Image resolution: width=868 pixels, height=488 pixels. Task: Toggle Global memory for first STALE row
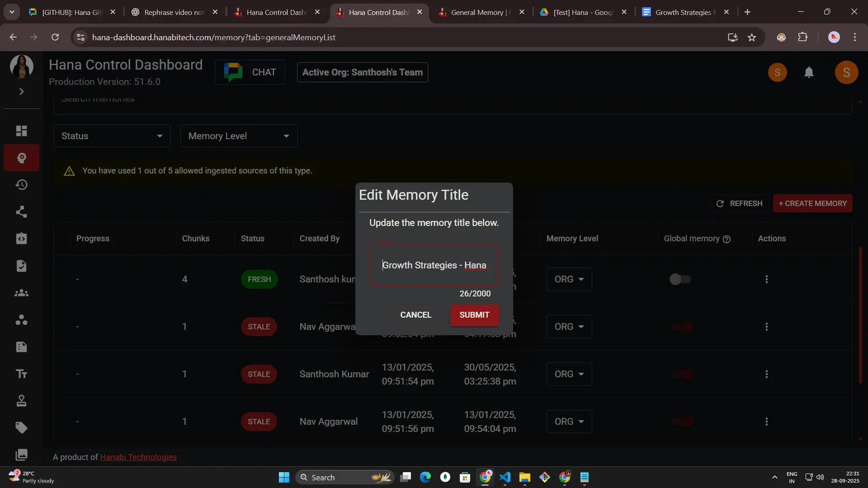point(682,327)
